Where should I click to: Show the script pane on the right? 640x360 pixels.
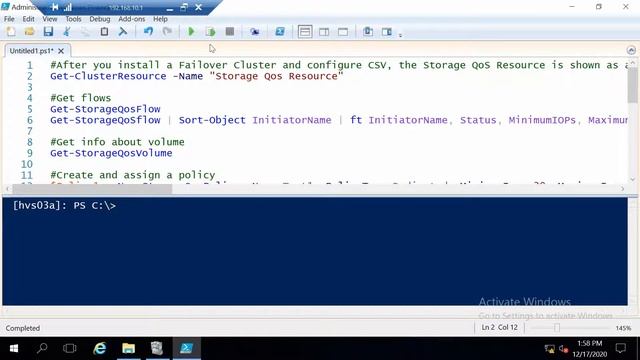(324, 31)
